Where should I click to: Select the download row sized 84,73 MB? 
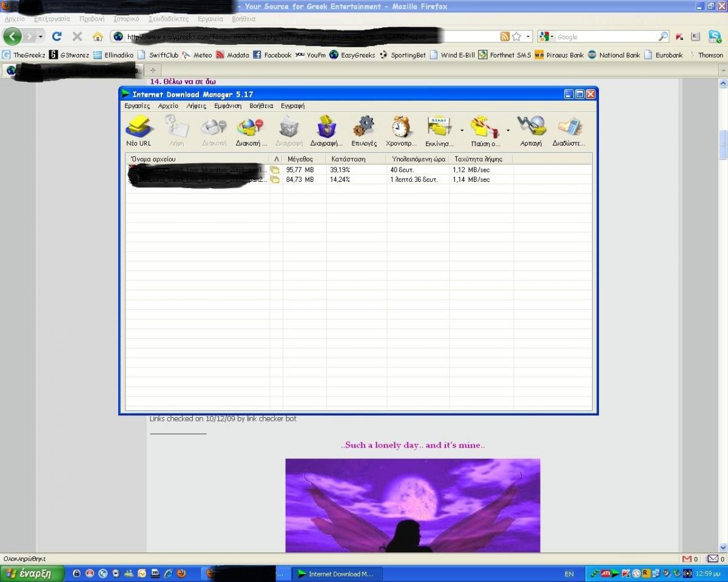(359, 179)
